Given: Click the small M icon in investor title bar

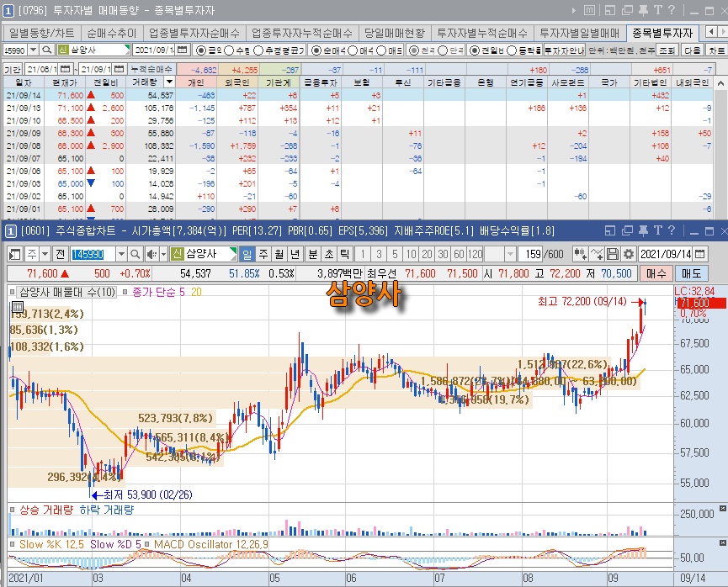Looking at the screenshot, I should point(589,10).
